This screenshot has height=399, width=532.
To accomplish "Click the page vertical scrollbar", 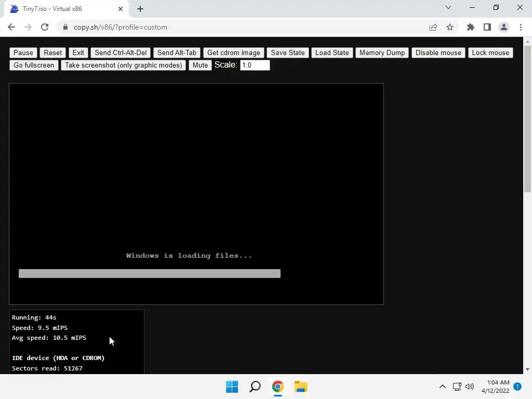I will click(x=527, y=119).
